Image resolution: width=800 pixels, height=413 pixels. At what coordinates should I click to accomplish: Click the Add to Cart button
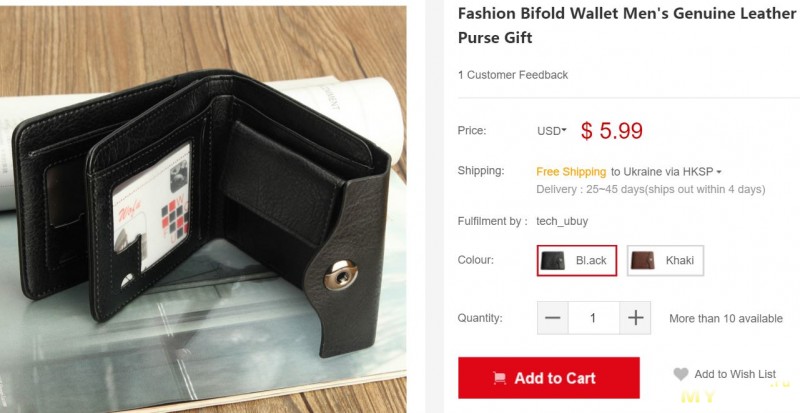click(x=548, y=378)
